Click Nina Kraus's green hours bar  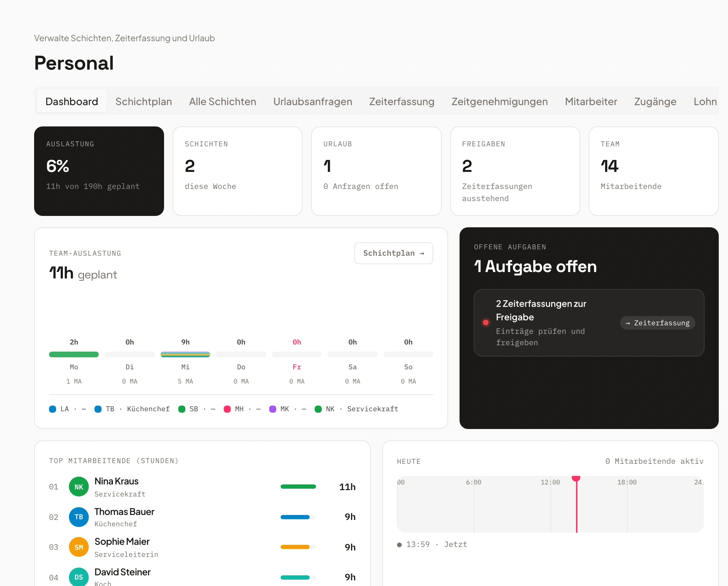298,487
